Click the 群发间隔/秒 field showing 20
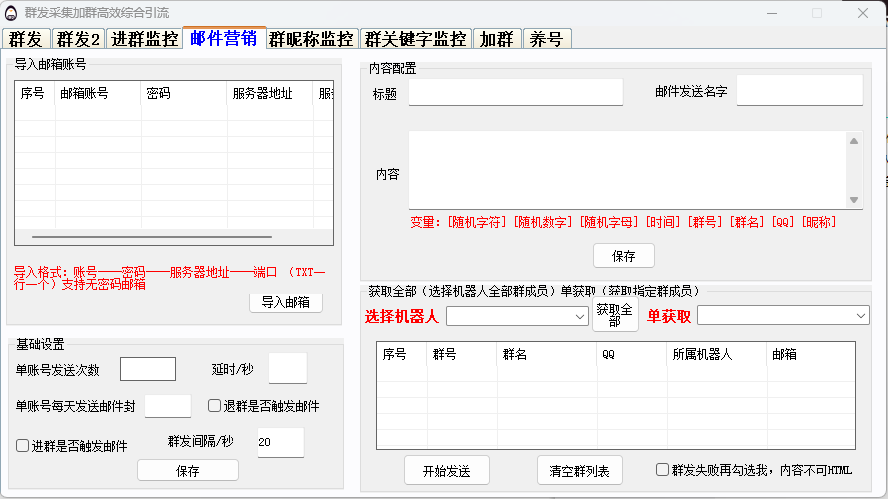 coord(280,443)
